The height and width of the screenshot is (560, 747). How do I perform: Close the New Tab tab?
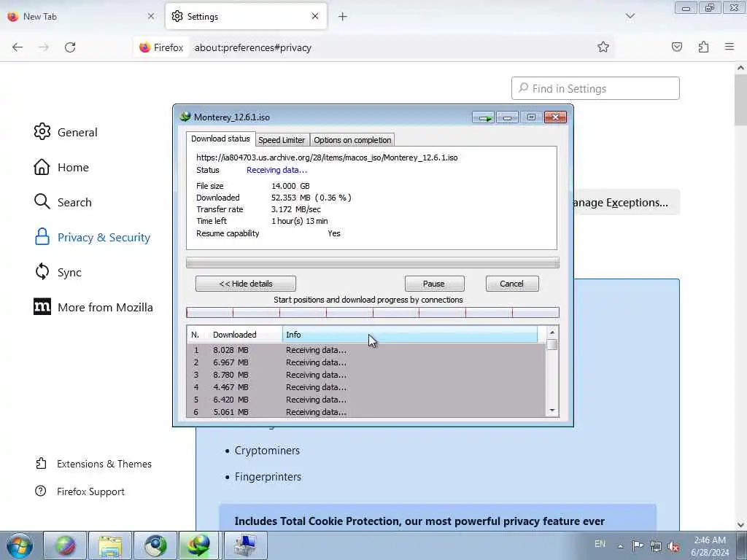(x=151, y=16)
